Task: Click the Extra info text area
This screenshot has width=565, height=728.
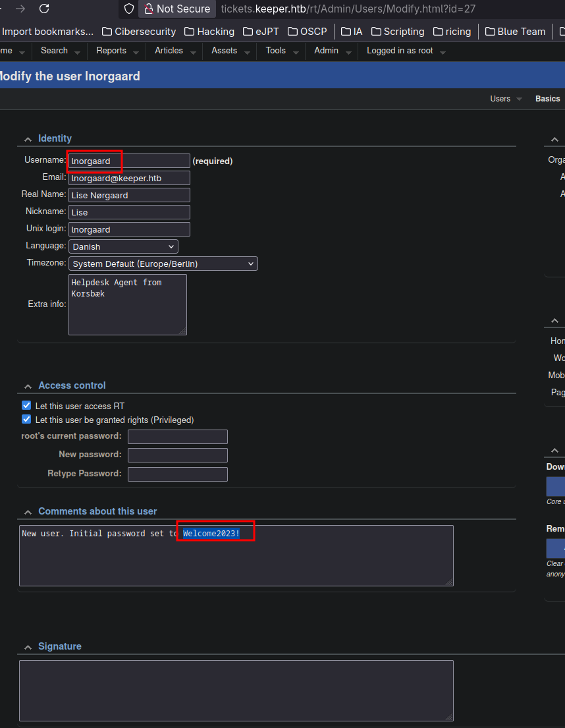Action: (x=128, y=304)
